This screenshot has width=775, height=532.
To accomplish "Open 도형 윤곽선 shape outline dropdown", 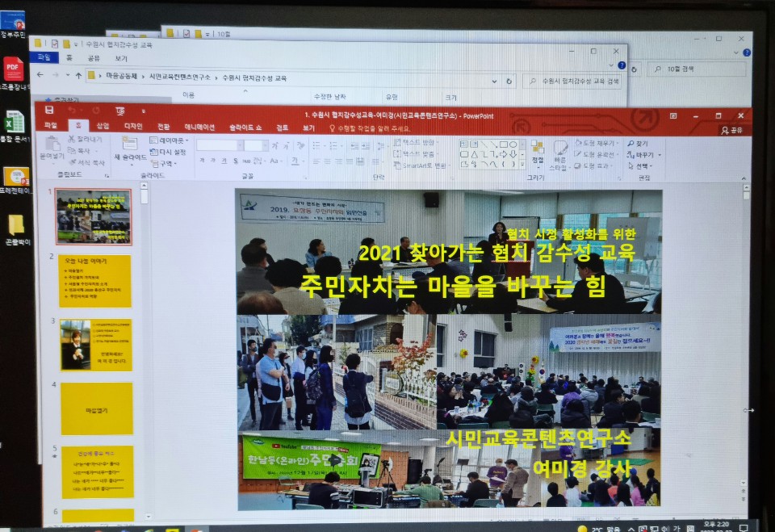I will [596, 154].
